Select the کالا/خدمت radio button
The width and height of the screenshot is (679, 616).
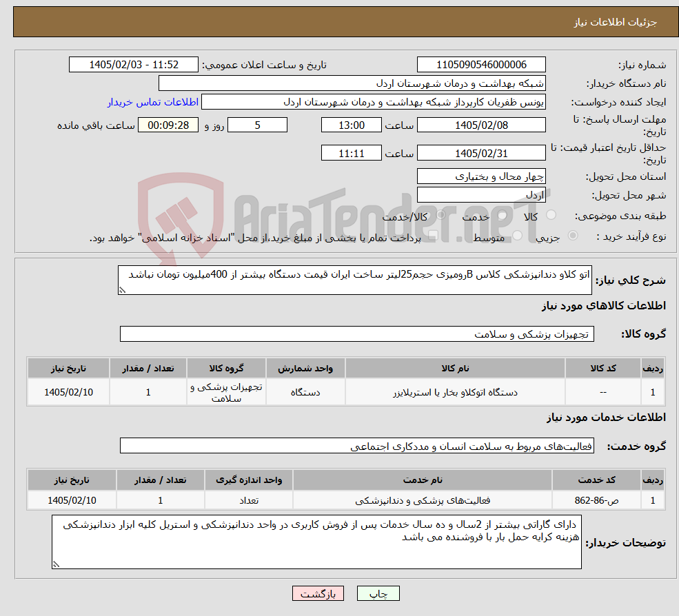(440, 215)
